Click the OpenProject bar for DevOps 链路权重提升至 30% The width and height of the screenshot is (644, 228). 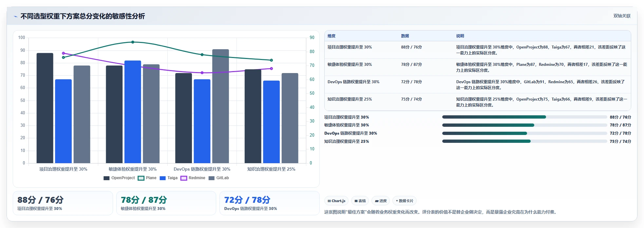183,118
